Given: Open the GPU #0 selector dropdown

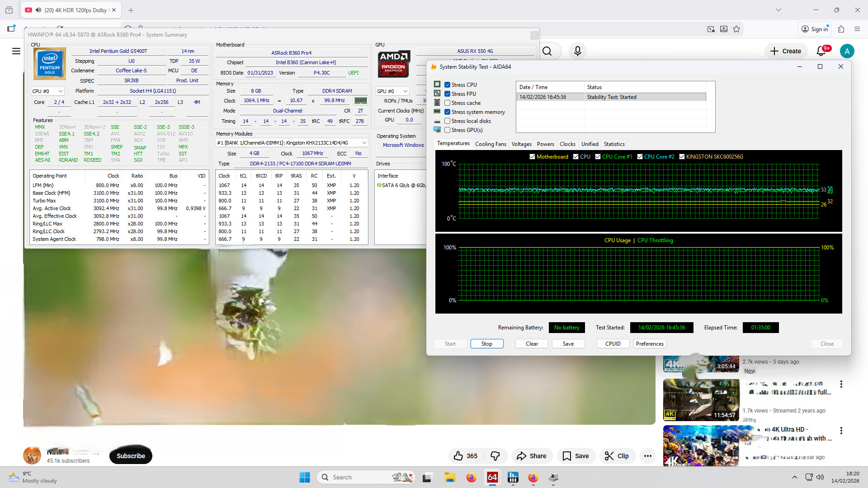Looking at the screenshot, I should tap(392, 91).
